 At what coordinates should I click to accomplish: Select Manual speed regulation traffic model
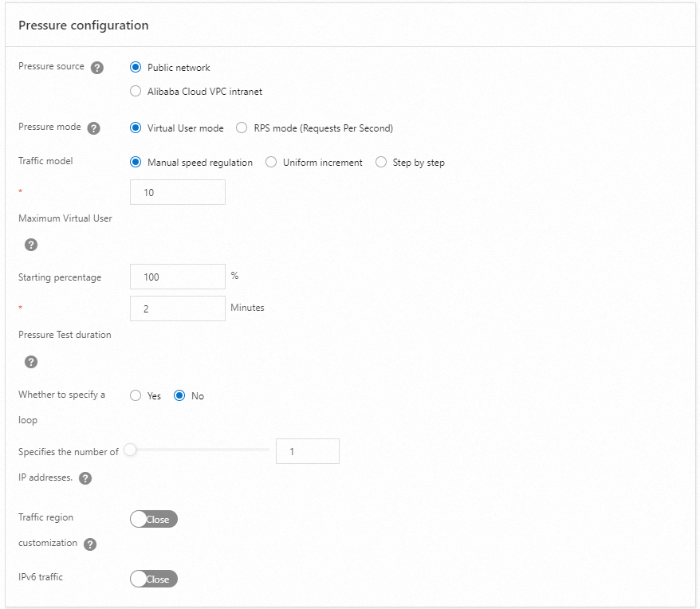(x=136, y=162)
